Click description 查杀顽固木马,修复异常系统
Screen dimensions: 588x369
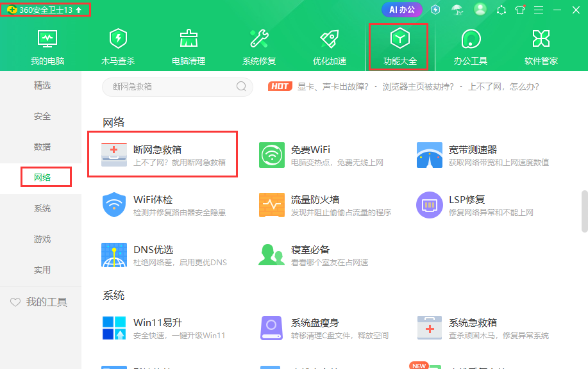point(499,336)
